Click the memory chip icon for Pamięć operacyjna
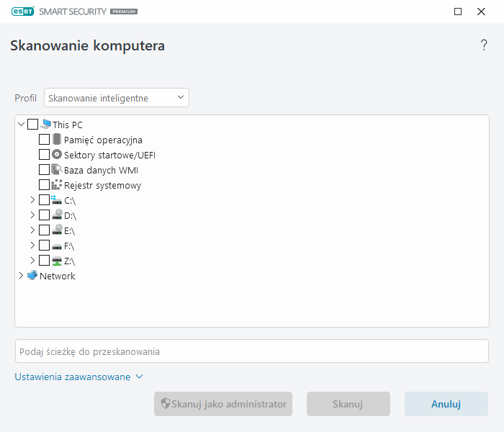The width and height of the screenshot is (504, 432). point(57,139)
